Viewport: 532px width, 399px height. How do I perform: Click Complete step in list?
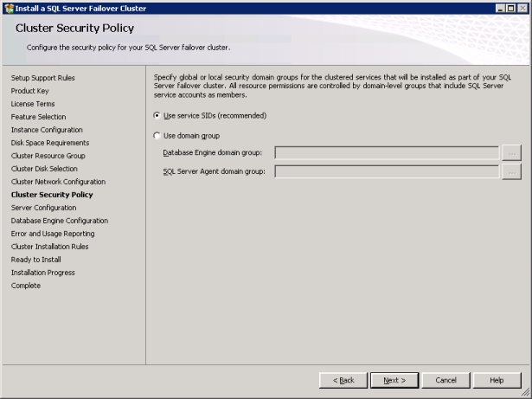coord(26,286)
